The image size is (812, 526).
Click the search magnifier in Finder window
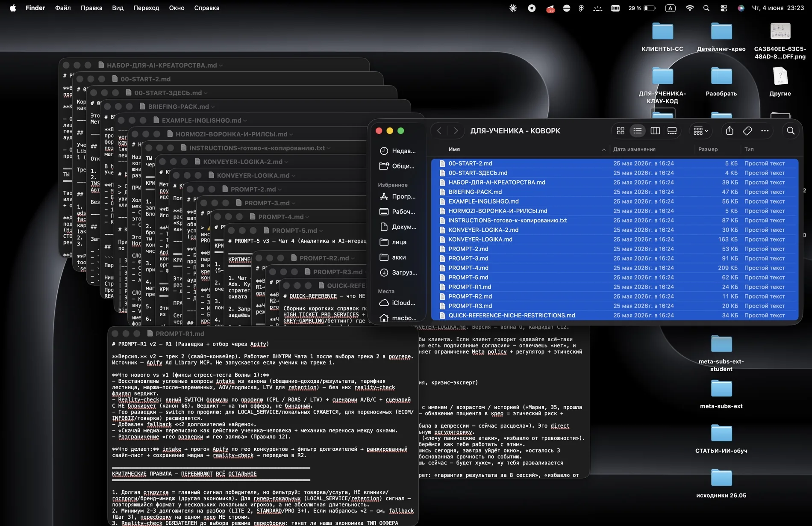[791, 131]
